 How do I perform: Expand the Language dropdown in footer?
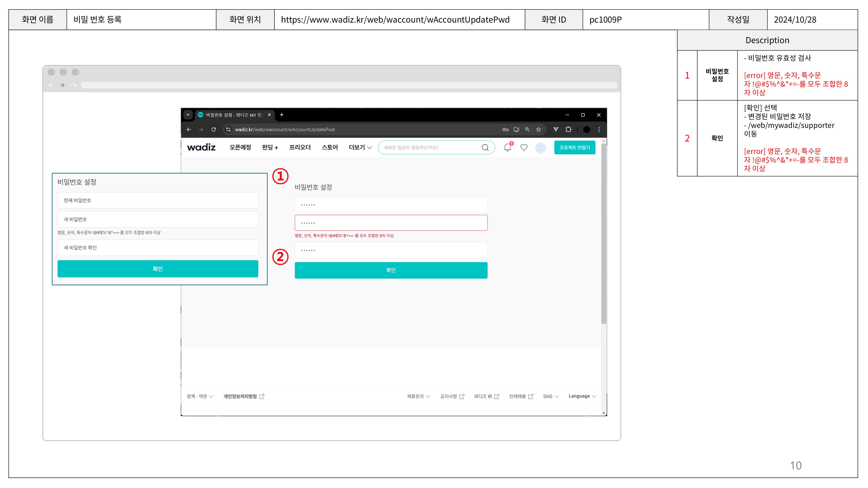pyautogui.click(x=582, y=396)
